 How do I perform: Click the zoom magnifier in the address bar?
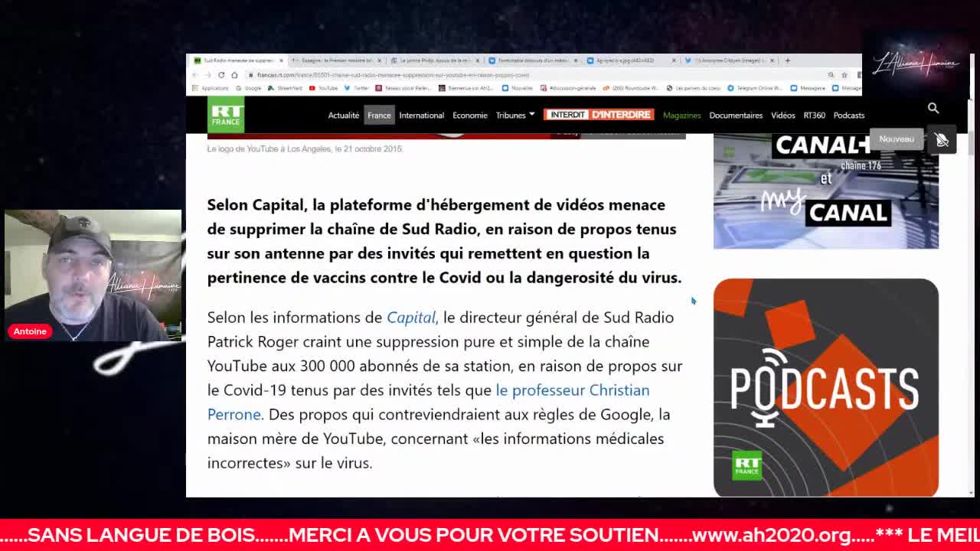[831, 75]
